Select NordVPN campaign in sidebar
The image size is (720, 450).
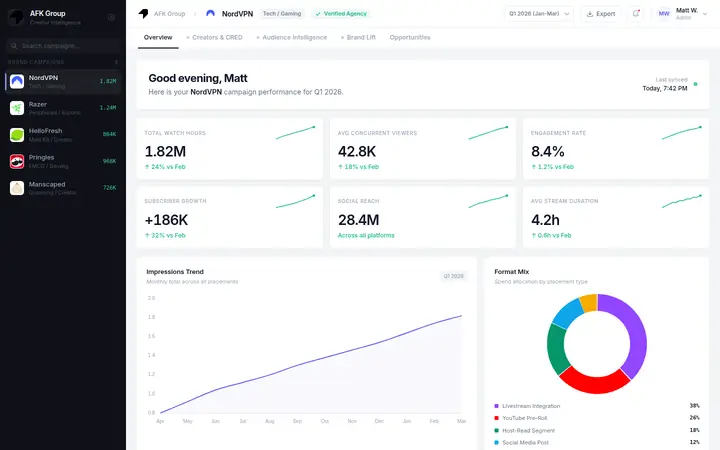pyautogui.click(x=63, y=82)
